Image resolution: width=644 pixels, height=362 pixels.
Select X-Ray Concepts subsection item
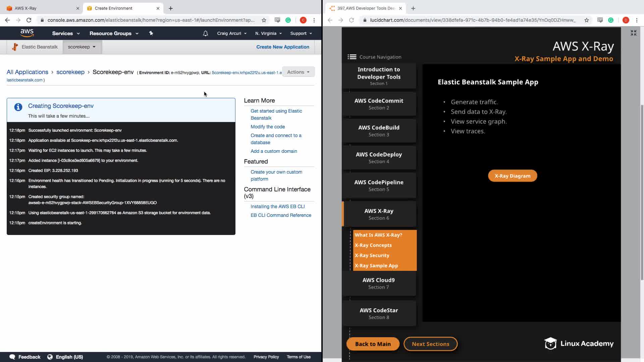(373, 245)
